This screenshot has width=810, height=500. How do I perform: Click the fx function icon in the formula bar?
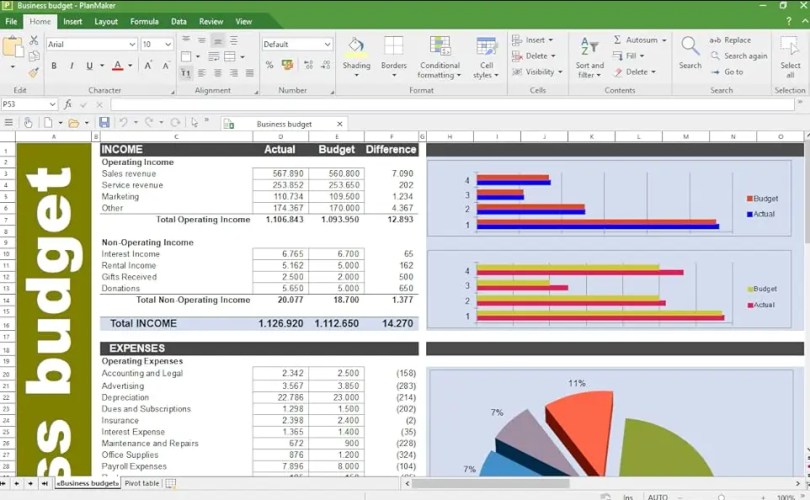tap(68, 104)
